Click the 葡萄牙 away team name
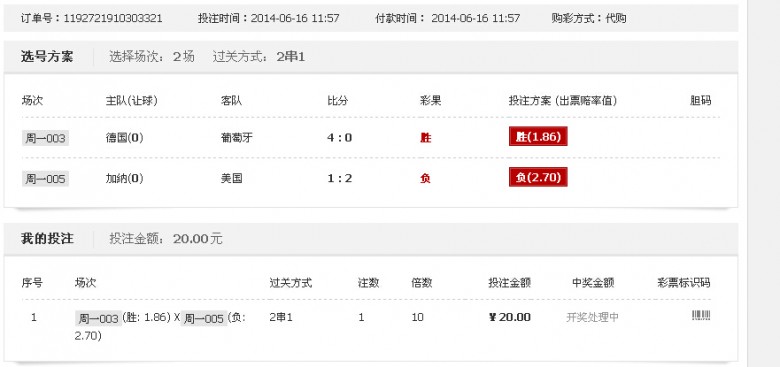This screenshot has width=780, height=367. pos(237,137)
